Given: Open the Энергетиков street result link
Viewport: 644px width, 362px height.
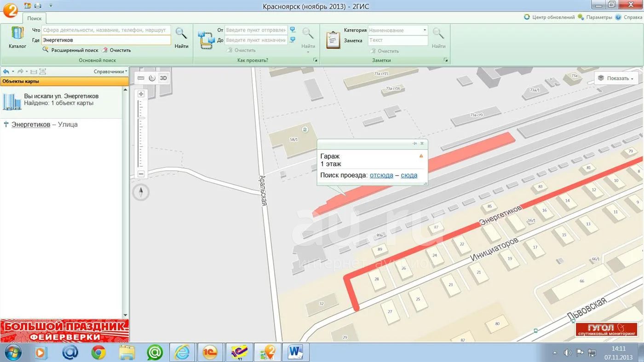Looking at the screenshot, I should click(31, 124).
